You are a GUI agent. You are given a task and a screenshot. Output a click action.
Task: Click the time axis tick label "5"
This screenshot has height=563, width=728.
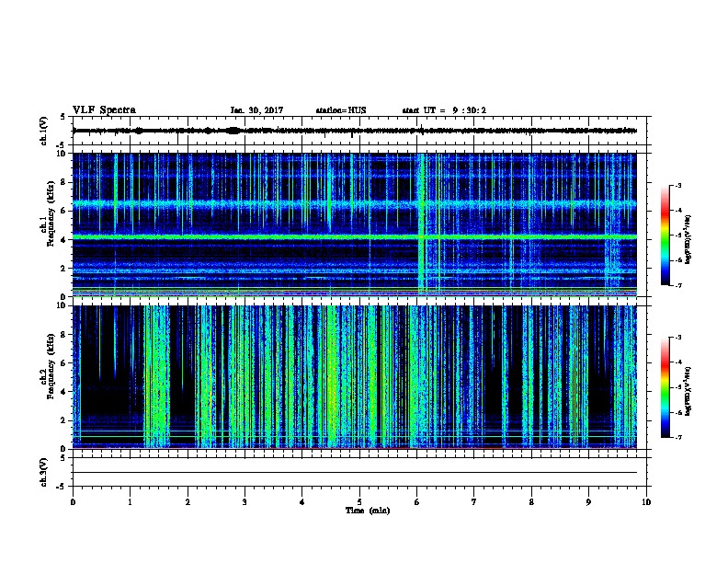359,502
